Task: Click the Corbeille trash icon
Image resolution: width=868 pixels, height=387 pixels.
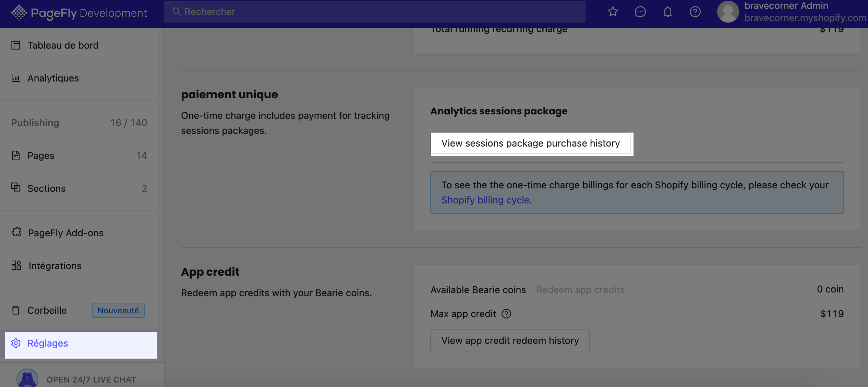Action: coord(16,310)
